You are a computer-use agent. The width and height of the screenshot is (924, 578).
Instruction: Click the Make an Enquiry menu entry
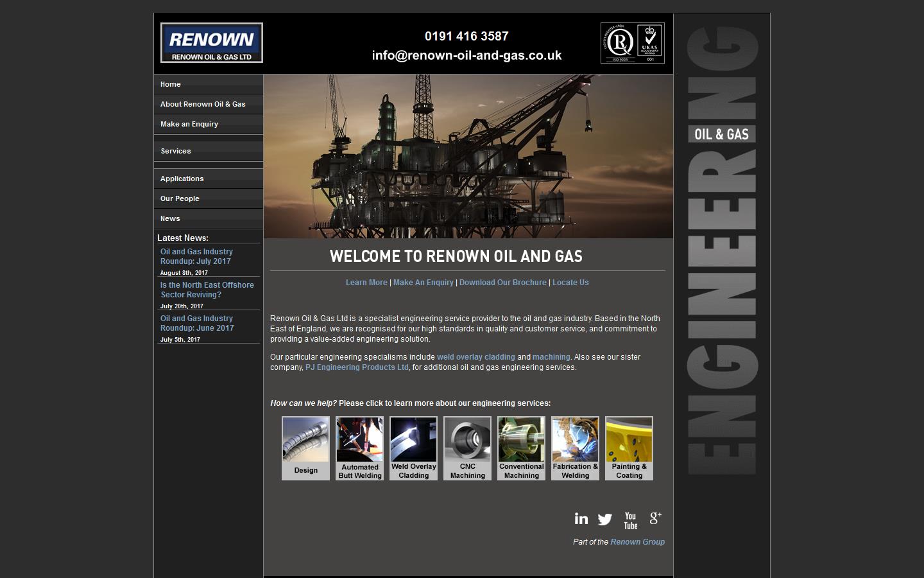tap(189, 124)
